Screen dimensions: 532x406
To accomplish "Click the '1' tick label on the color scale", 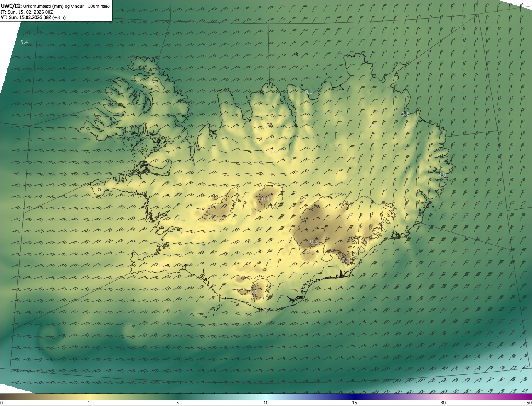I will tap(89, 403).
